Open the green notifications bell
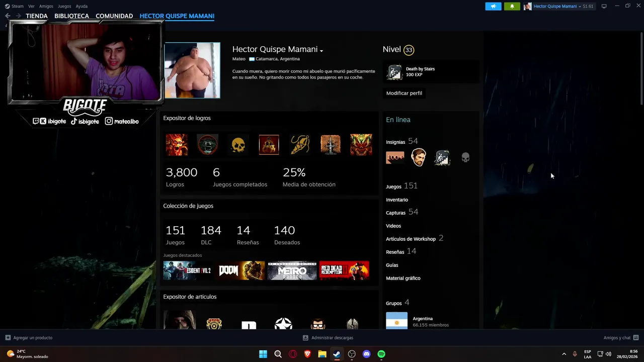 tap(512, 6)
